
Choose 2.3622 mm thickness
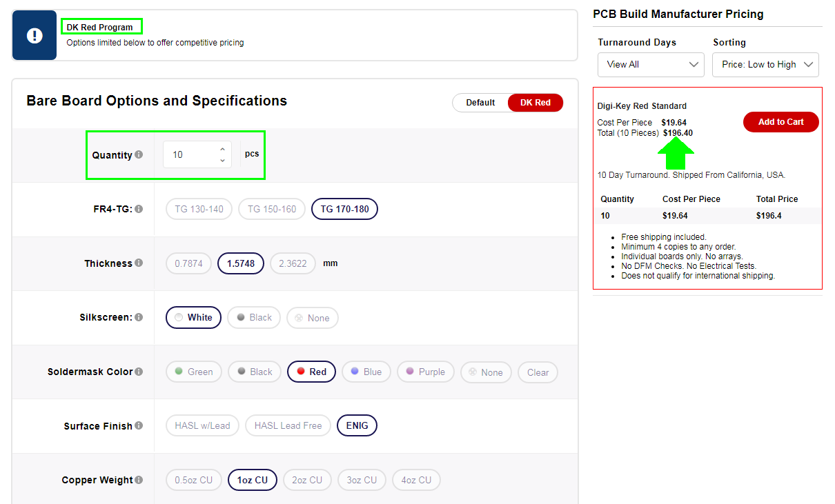click(293, 263)
